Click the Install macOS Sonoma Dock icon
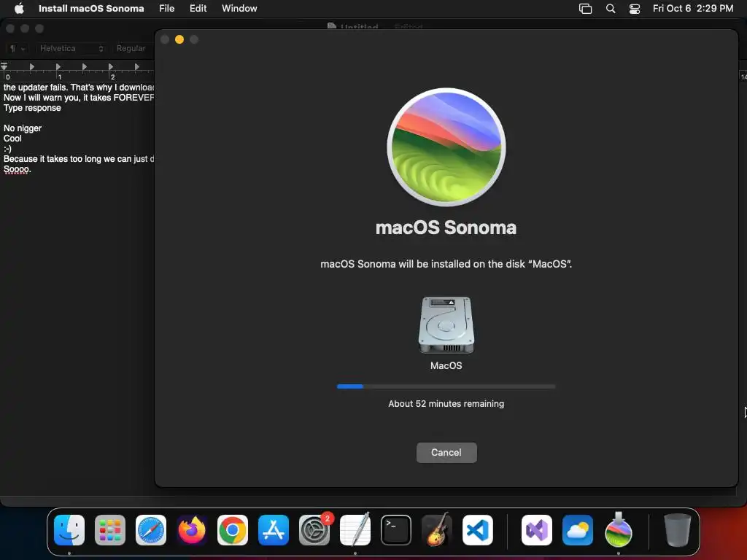747x560 pixels. tap(619, 530)
